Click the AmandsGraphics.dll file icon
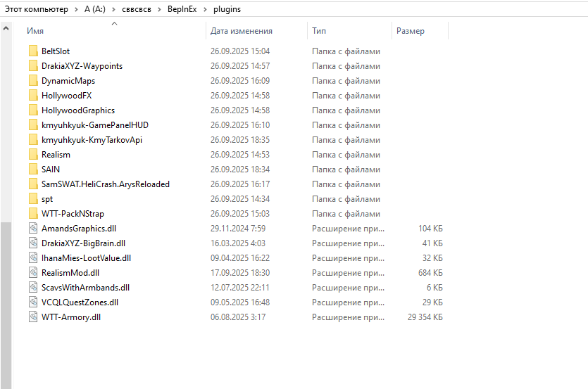 tap(33, 229)
